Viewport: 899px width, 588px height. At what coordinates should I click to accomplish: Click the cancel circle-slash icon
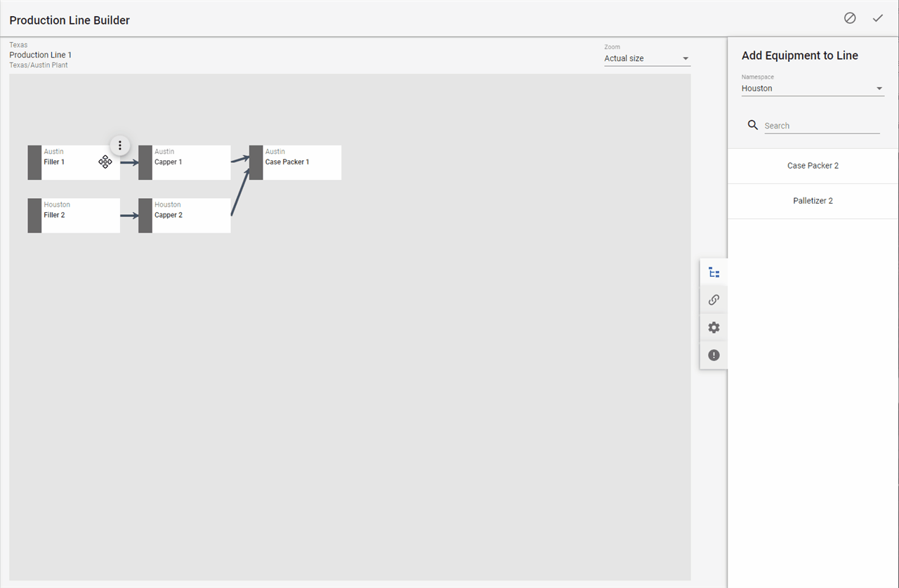pos(850,18)
